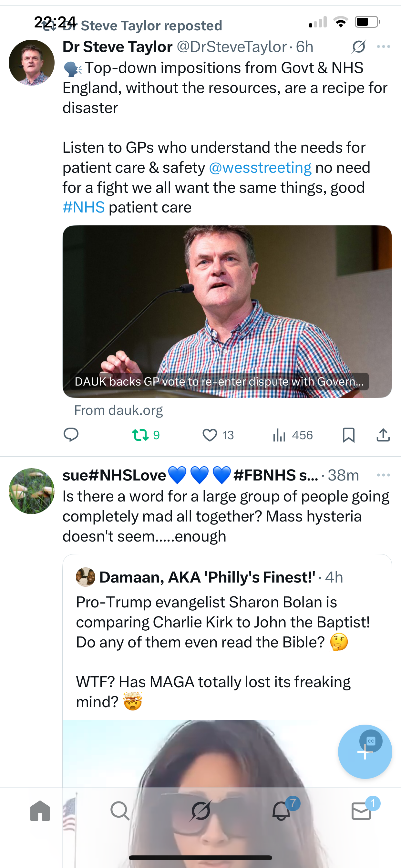401x868 pixels.
Task: Open Grok tab in bottom navigation
Action: [x=200, y=811]
